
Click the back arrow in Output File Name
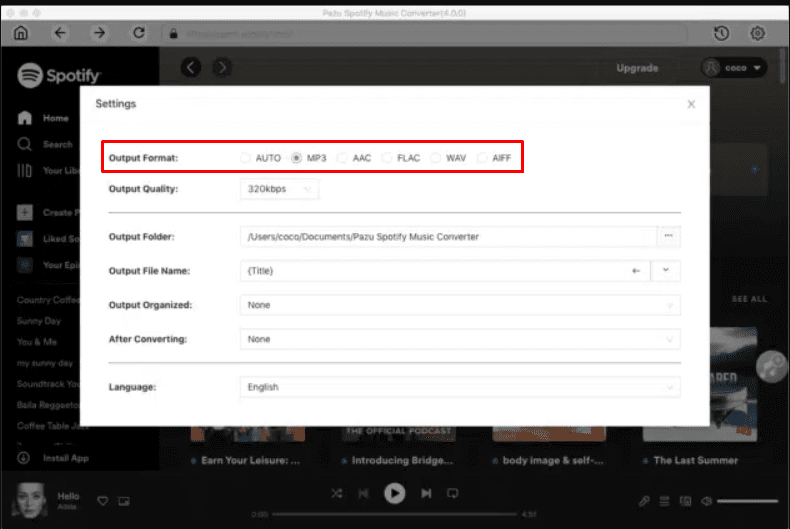[x=636, y=271]
